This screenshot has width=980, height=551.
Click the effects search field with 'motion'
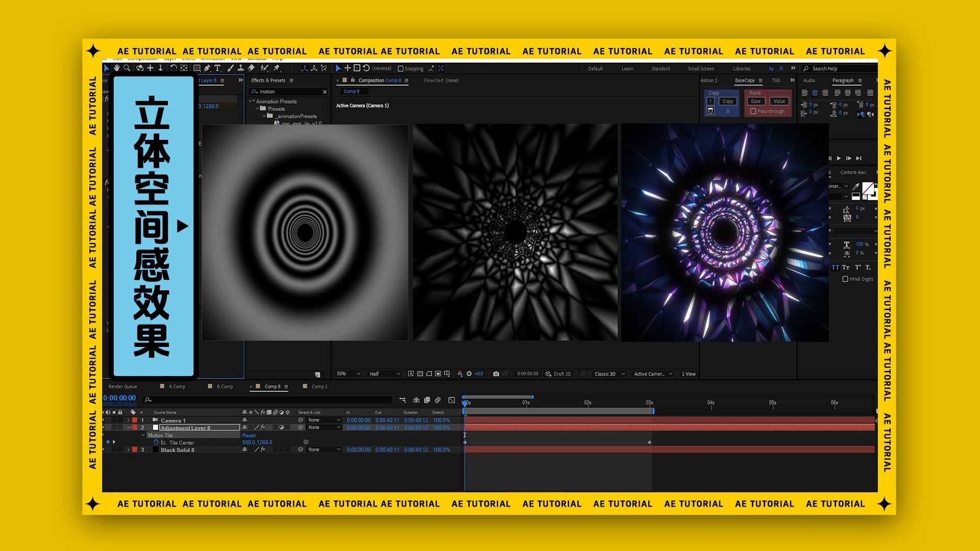[288, 92]
